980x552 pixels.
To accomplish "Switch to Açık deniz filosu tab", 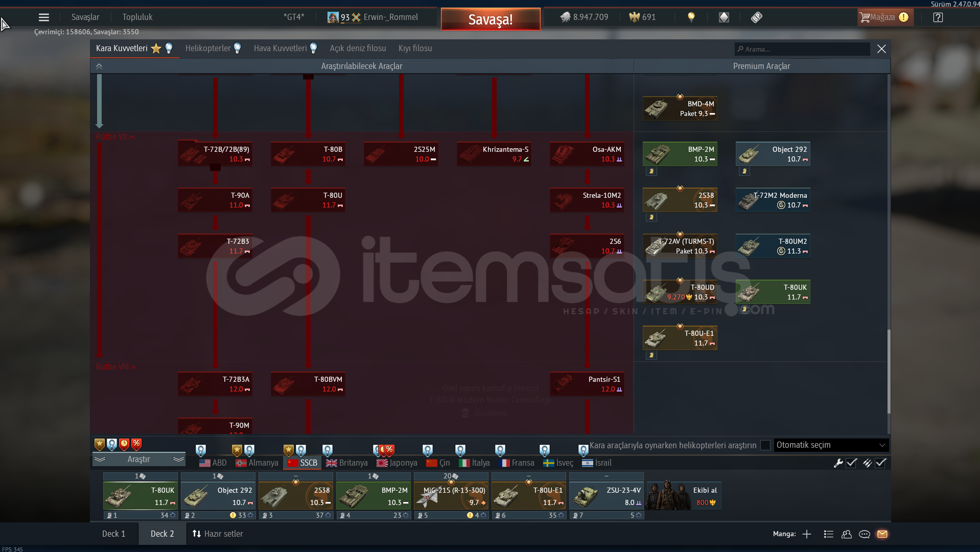I will 358,49.
